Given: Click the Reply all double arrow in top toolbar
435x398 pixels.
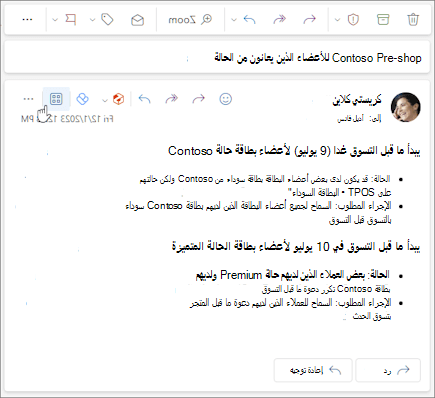Looking at the screenshot, I should (279, 19).
